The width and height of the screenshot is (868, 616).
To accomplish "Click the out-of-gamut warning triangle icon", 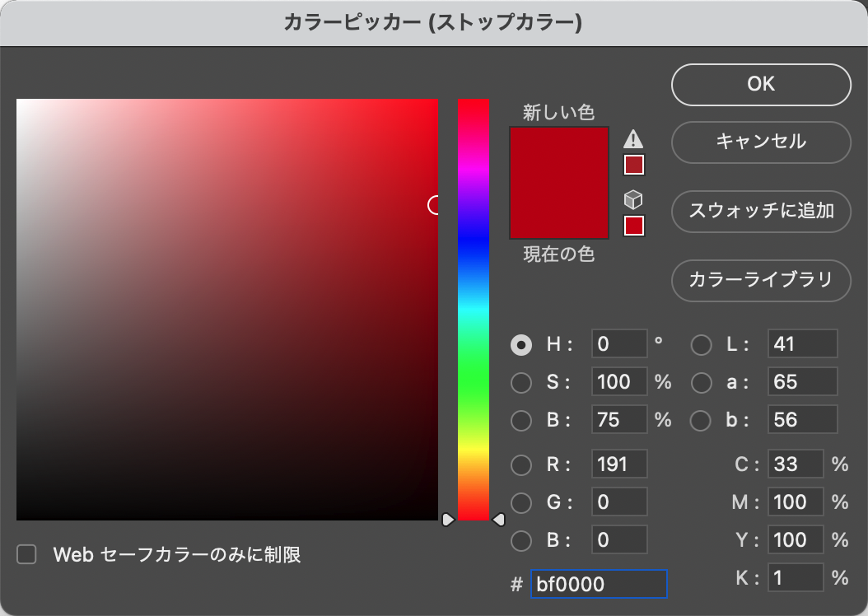I will pos(633,138).
